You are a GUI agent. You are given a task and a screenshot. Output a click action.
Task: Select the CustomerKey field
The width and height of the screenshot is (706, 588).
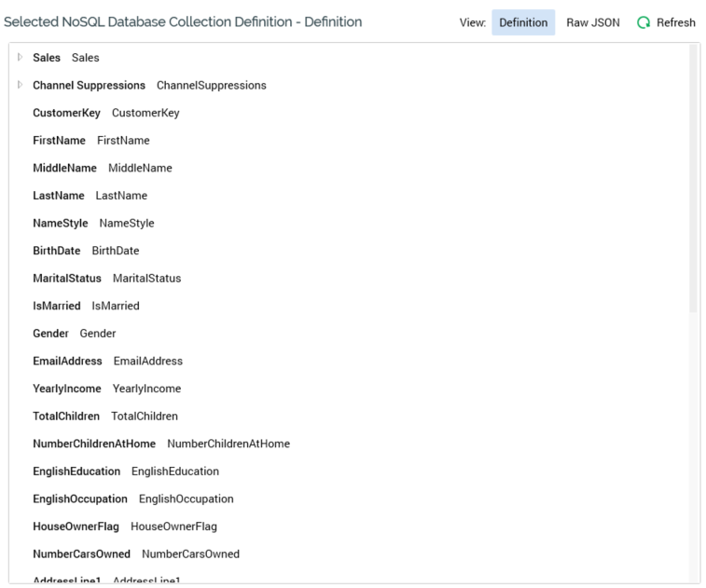66,113
